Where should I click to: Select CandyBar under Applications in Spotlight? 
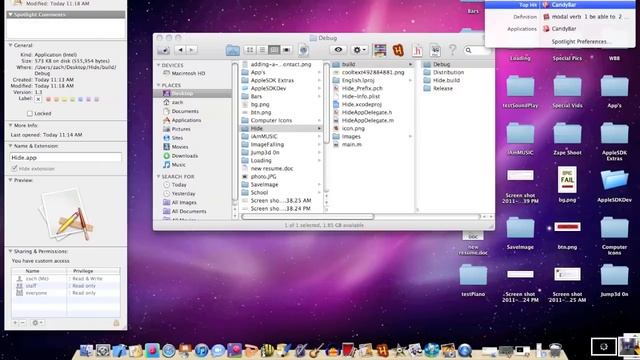pos(560,29)
